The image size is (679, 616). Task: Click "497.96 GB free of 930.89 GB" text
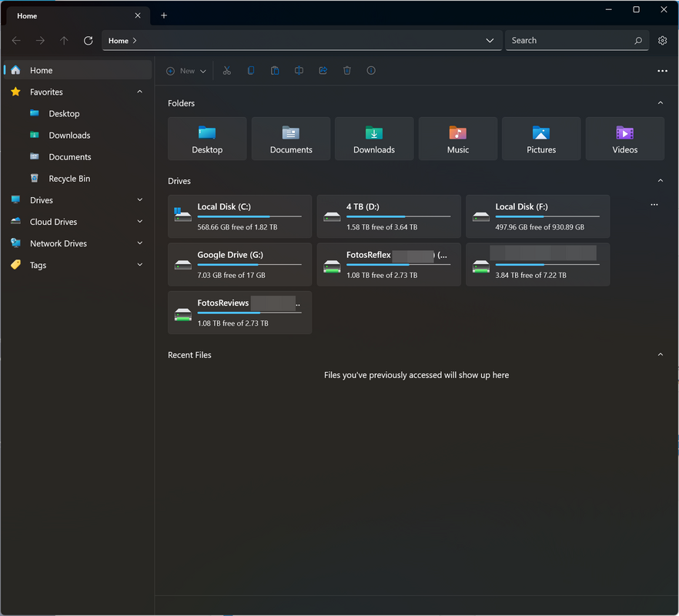pyautogui.click(x=540, y=227)
